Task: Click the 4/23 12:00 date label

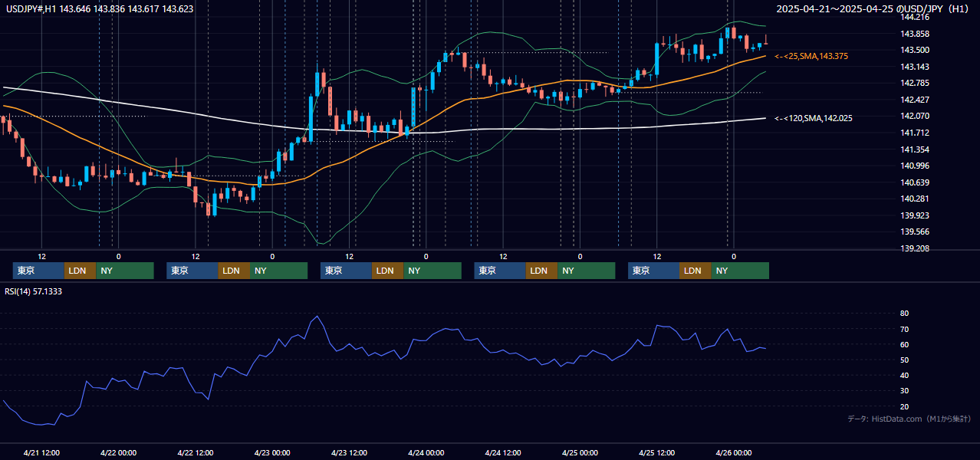Action: coord(349,452)
